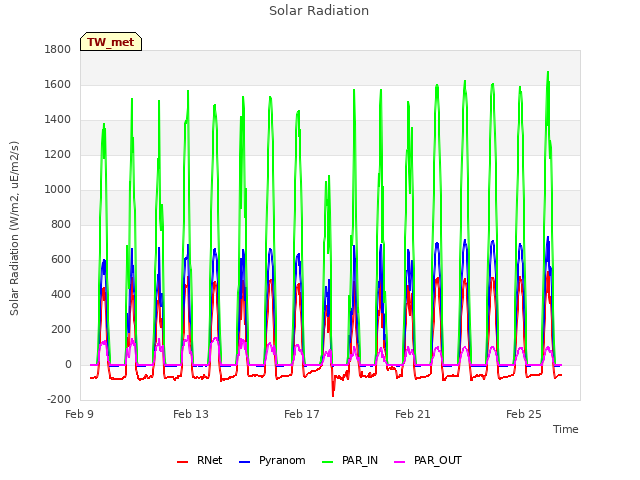The width and height of the screenshot is (640, 480).
Task: Click the Feb 17 x-axis tick label
Action: click(302, 414)
